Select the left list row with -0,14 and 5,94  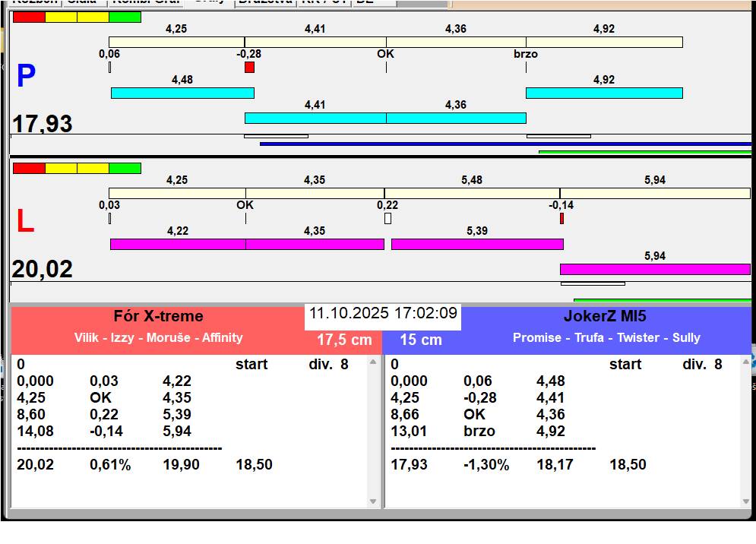[104, 431]
